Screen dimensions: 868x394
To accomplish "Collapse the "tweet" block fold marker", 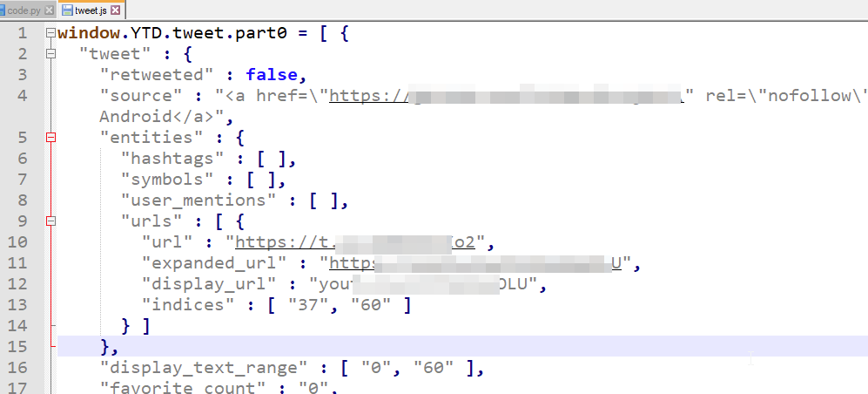I will (x=50, y=54).
